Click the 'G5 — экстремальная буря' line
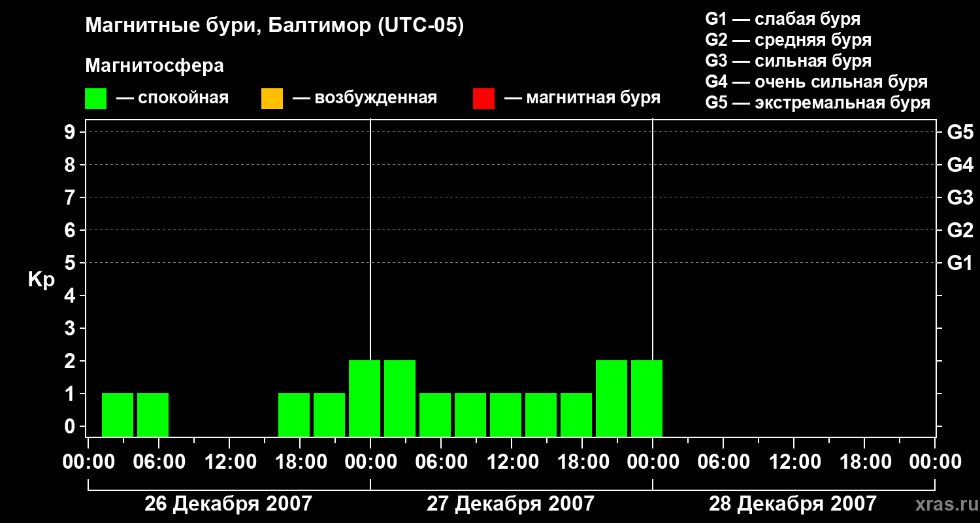980x523 pixels. click(x=817, y=103)
